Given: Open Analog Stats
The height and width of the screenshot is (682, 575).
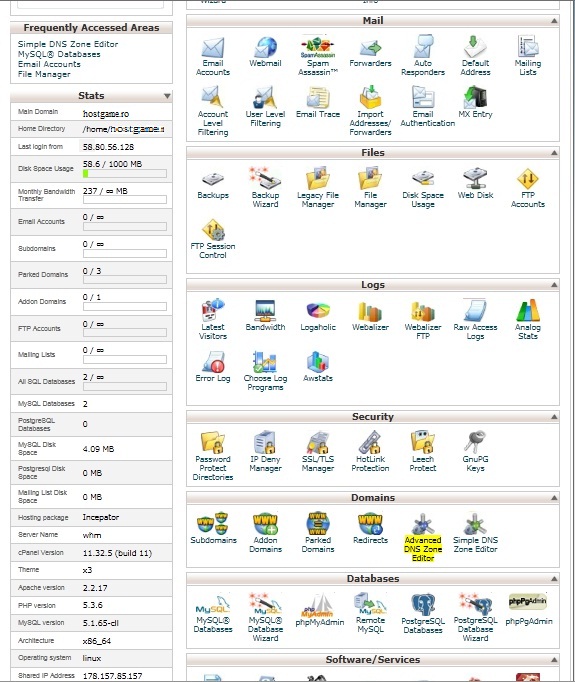Looking at the screenshot, I should click(x=528, y=320).
